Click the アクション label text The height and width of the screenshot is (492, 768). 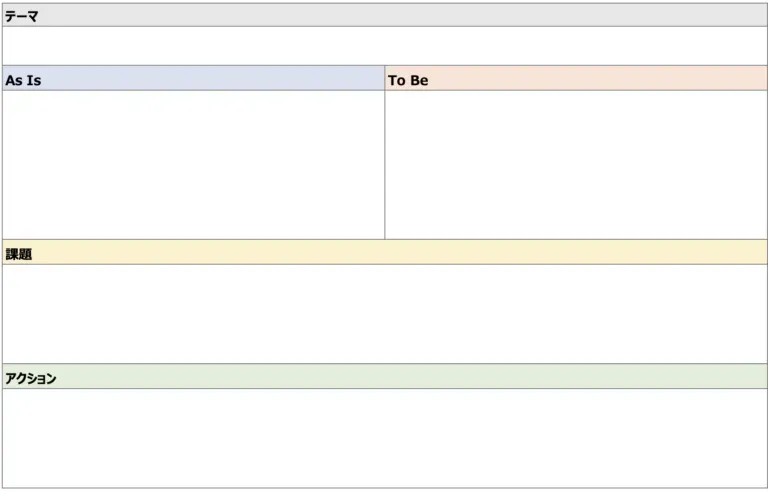[30, 378]
